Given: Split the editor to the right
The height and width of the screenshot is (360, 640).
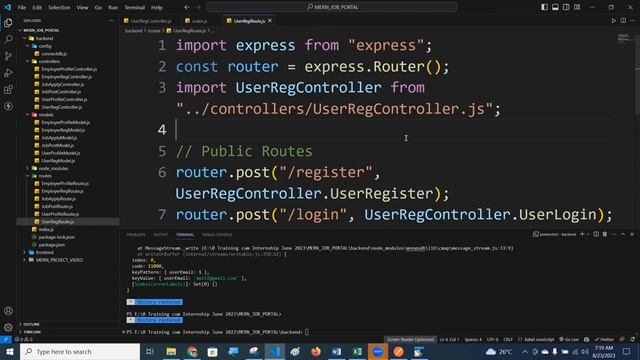Looking at the screenshot, I should [623, 20].
